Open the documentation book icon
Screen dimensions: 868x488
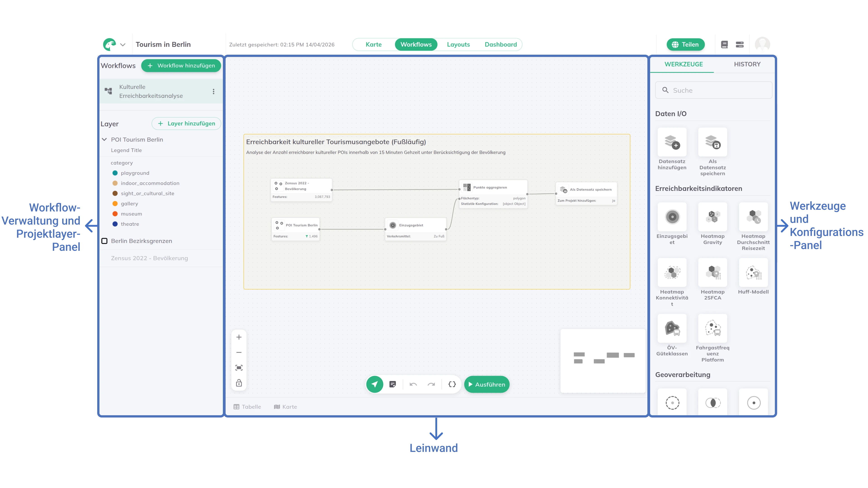(x=724, y=45)
